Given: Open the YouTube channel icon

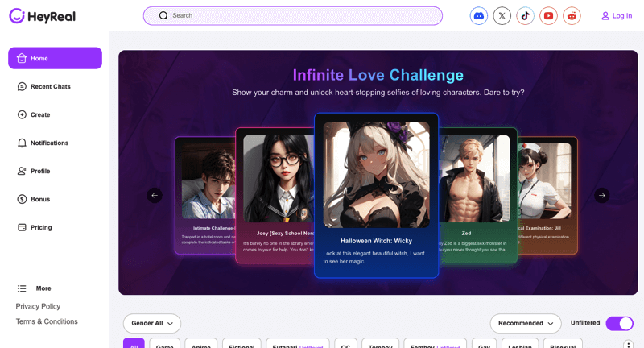Looking at the screenshot, I should (x=548, y=16).
